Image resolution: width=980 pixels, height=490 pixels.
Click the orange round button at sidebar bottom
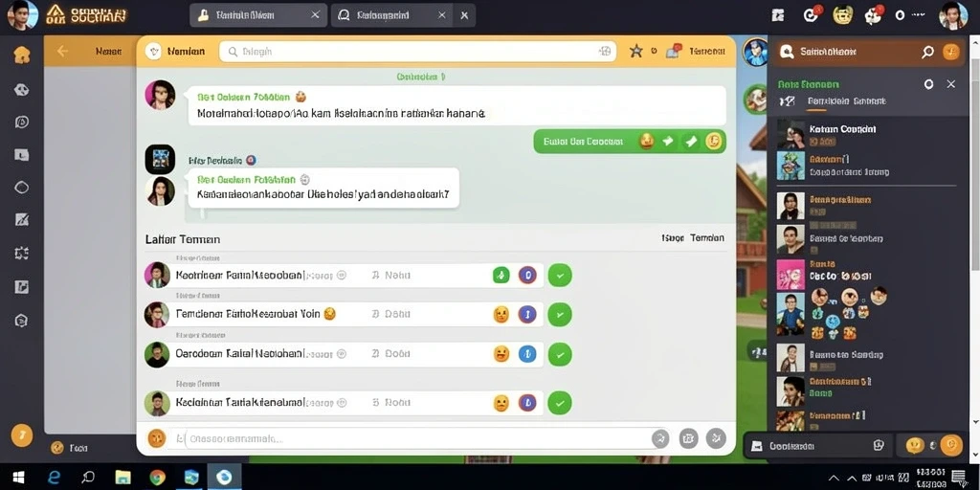pos(22,435)
